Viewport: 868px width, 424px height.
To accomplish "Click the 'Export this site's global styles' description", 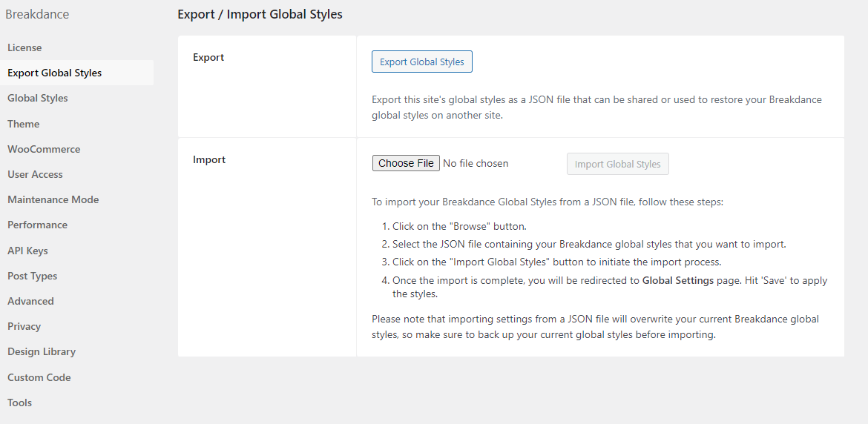I will point(596,107).
